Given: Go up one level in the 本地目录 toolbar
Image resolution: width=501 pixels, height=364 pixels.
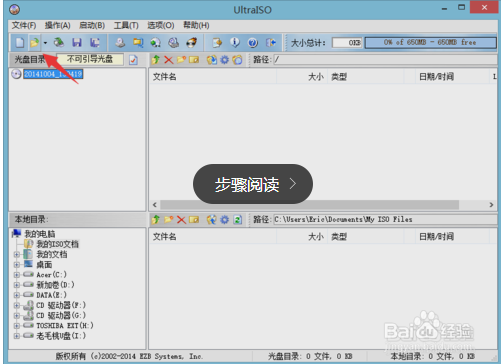Looking at the screenshot, I should click(x=156, y=220).
